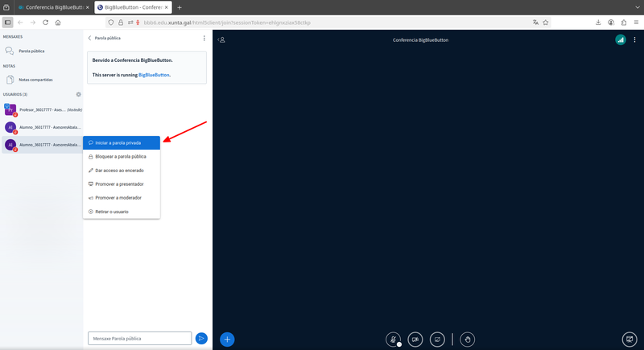Open the connection status indicator
The image size is (644, 350).
pyautogui.click(x=621, y=39)
